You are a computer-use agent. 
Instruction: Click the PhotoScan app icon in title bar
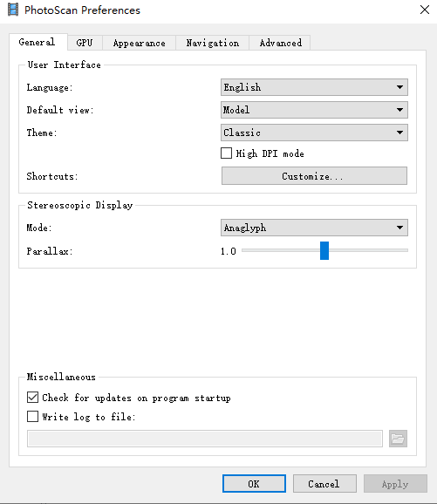13,10
